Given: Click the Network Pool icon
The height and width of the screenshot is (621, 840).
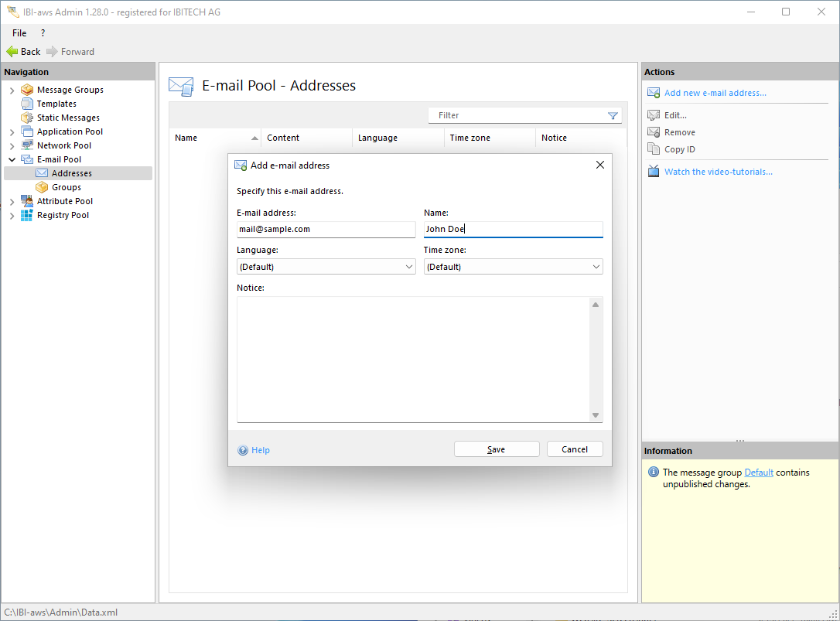Looking at the screenshot, I should (x=27, y=145).
